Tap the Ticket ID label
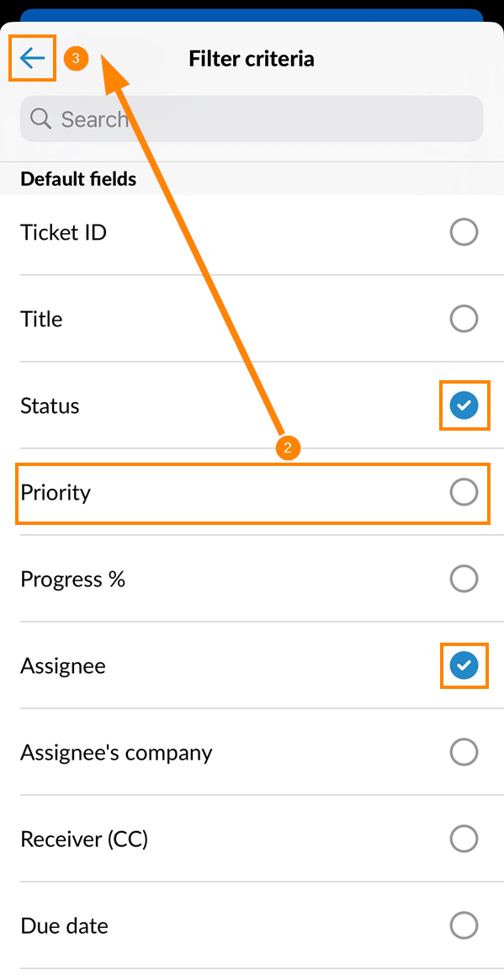This screenshot has width=504, height=980. click(64, 232)
